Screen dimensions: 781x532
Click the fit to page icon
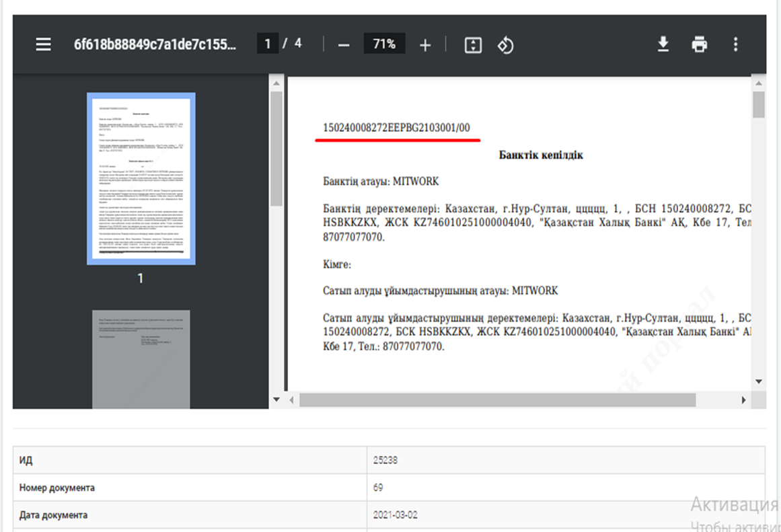473,45
